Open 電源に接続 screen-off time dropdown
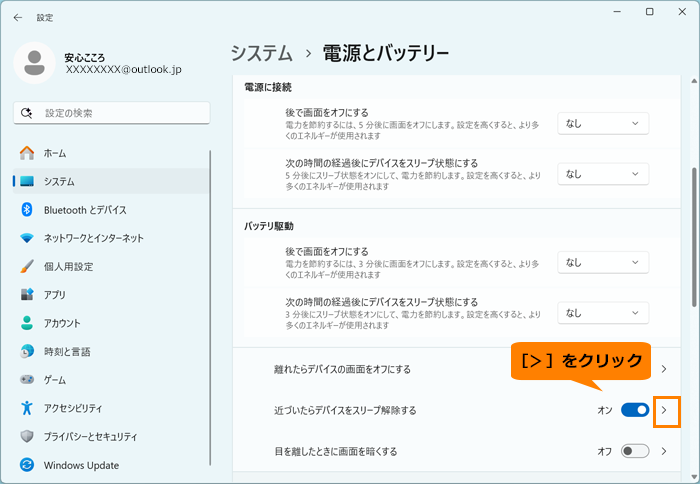The height and width of the screenshot is (484, 700). pos(603,123)
